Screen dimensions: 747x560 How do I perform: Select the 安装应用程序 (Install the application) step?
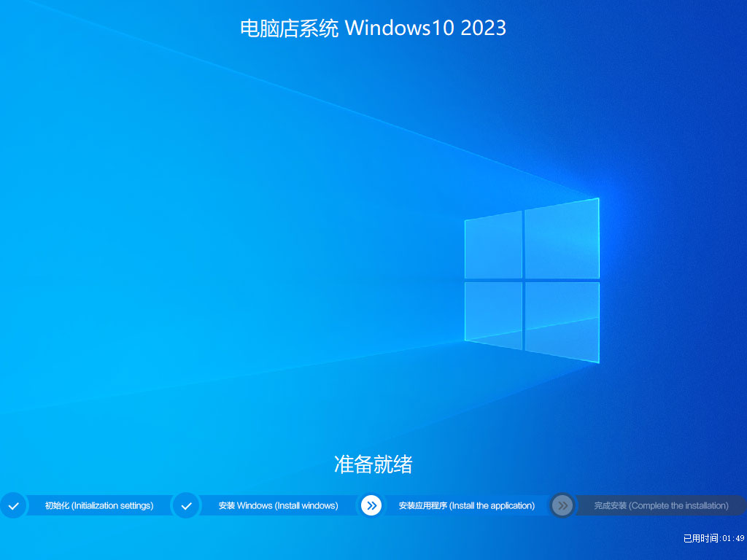coord(467,506)
